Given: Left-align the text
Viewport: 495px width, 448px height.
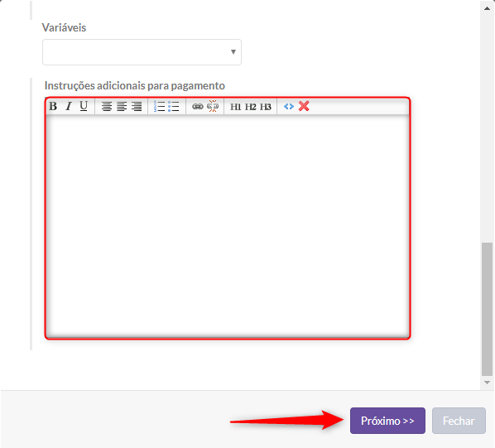Looking at the screenshot, I should (x=122, y=106).
